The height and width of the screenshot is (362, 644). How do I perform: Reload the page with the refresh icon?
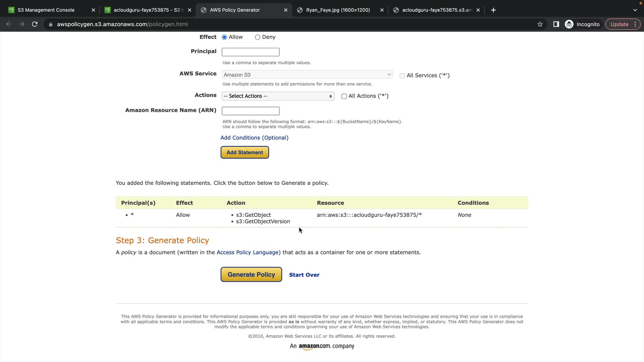(x=35, y=24)
